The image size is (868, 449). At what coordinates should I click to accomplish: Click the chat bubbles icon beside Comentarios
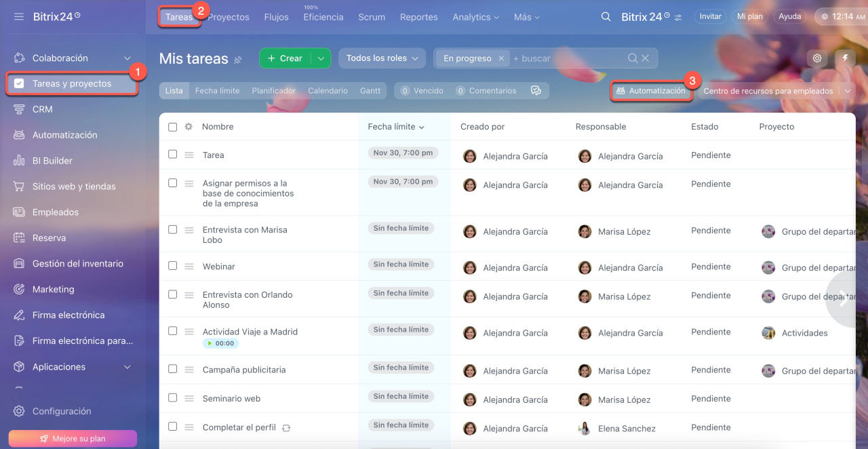coord(536,91)
